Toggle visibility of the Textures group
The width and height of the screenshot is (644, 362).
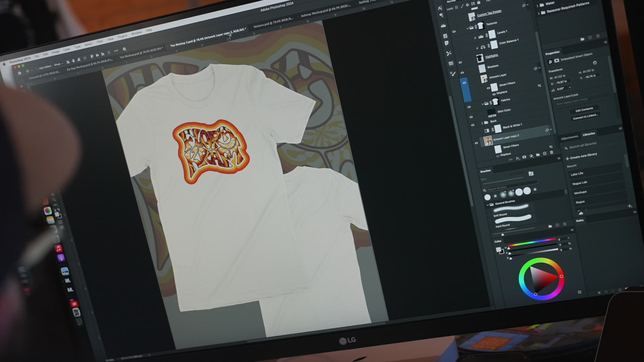tap(454, 32)
